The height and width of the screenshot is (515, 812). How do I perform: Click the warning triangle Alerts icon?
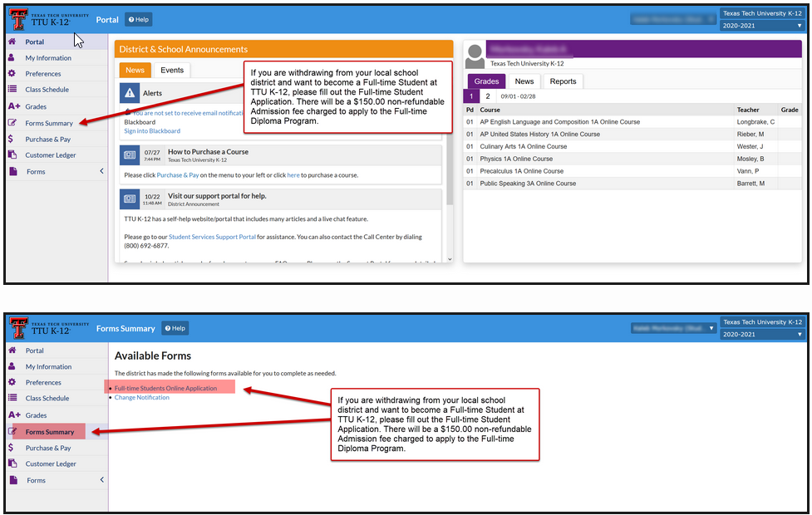130,93
